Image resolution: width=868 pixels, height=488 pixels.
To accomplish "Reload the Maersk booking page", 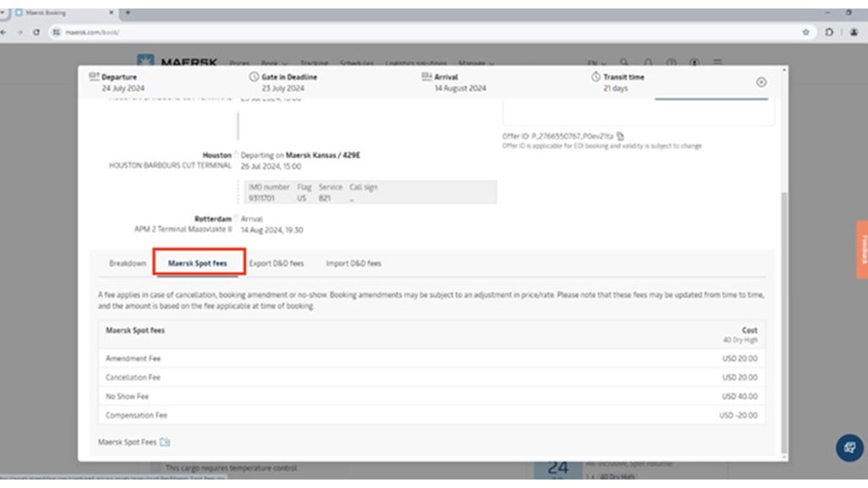I will point(37,32).
